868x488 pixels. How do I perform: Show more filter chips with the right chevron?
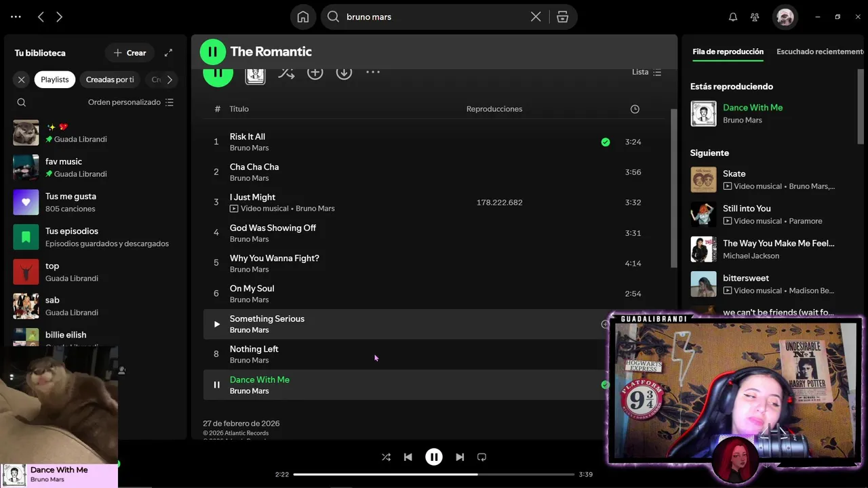click(x=170, y=79)
